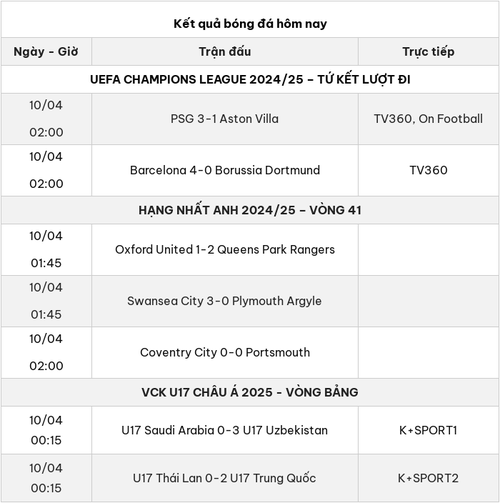500x503 pixels.
Task: Open Oxford United 1-2 Queens Park Rangers
Action: click(225, 249)
